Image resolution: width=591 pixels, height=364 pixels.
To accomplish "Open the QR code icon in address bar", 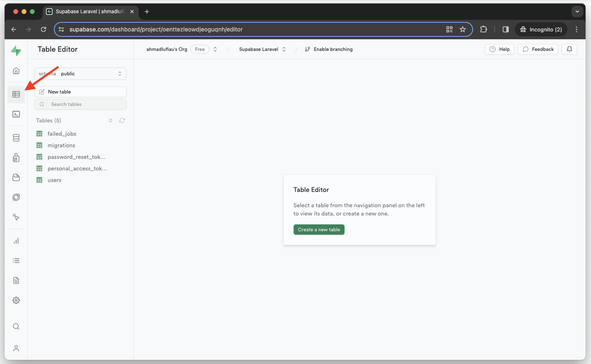I will point(449,29).
